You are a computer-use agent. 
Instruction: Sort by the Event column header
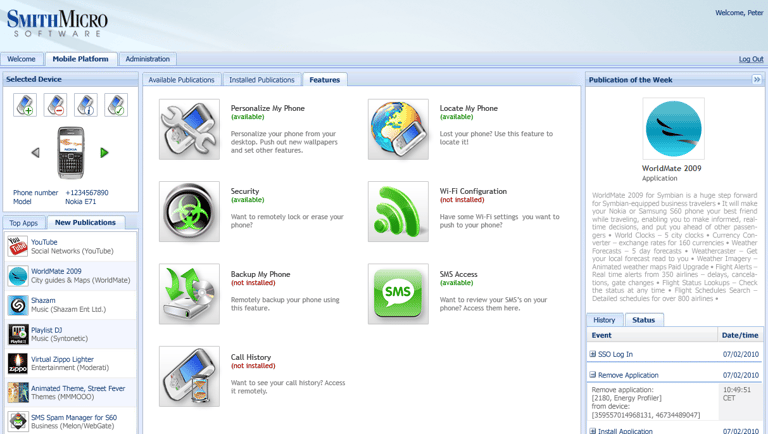tap(652, 335)
